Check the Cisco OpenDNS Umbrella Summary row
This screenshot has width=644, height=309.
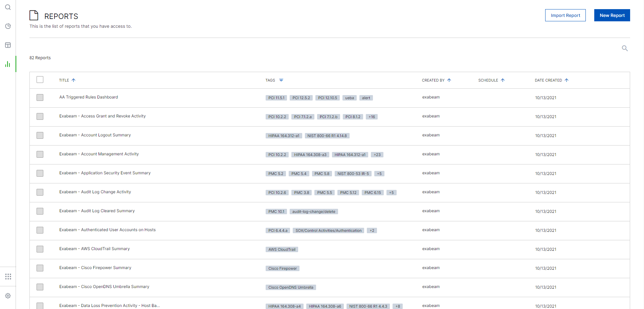[x=40, y=287]
